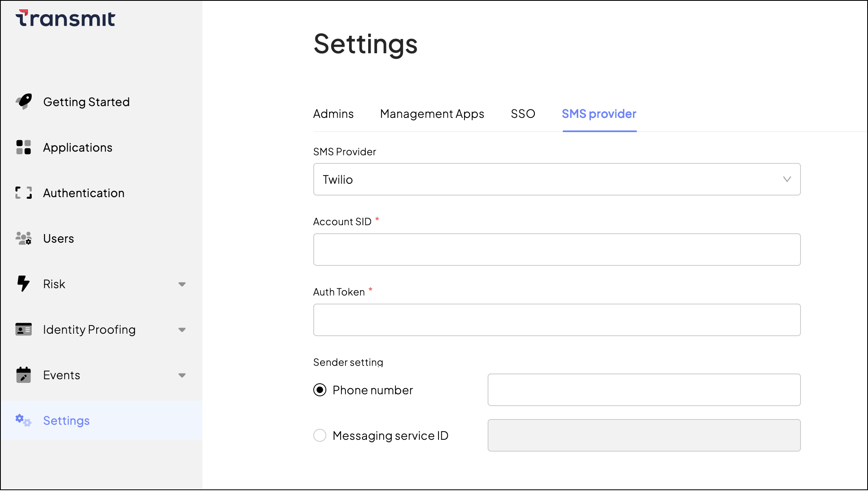Click into the Auth Token field
This screenshot has width=868, height=491.
(557, 320)
